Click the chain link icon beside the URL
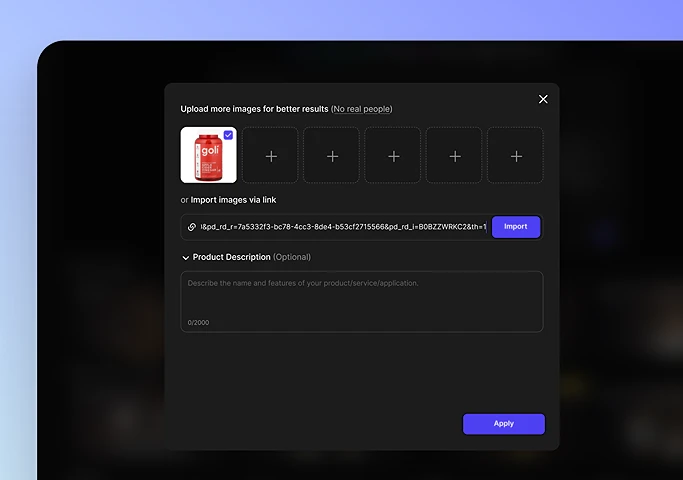The image size is (683, 480). 192,227
